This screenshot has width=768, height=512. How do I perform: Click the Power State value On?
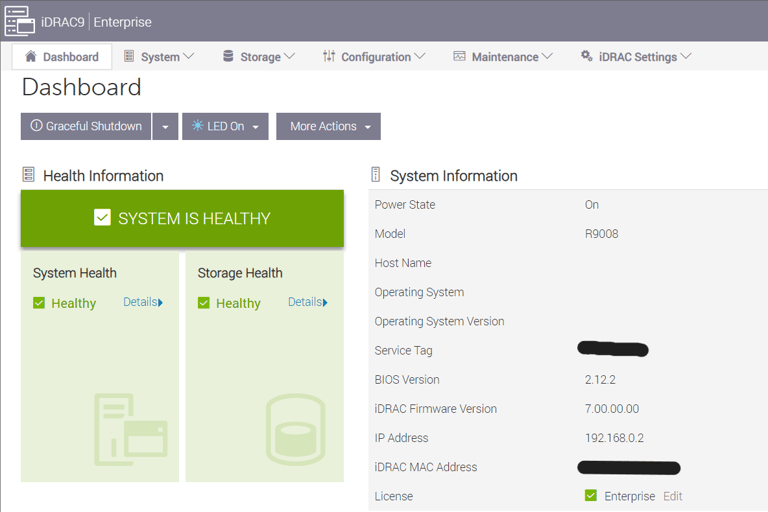592,204
